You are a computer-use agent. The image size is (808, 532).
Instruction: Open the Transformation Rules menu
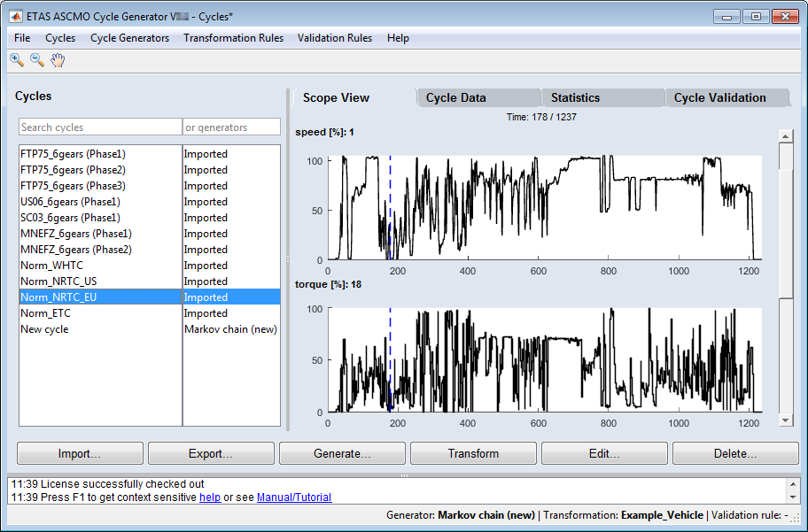233,38
